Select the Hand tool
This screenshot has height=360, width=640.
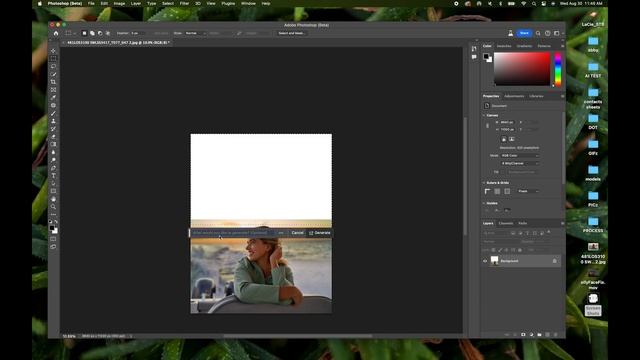click(53, 199)
